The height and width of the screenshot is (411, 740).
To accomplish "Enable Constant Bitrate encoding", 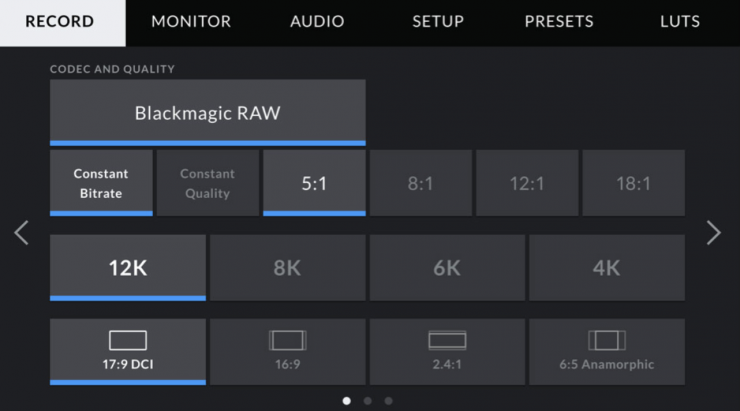I will tap(101, 182).
